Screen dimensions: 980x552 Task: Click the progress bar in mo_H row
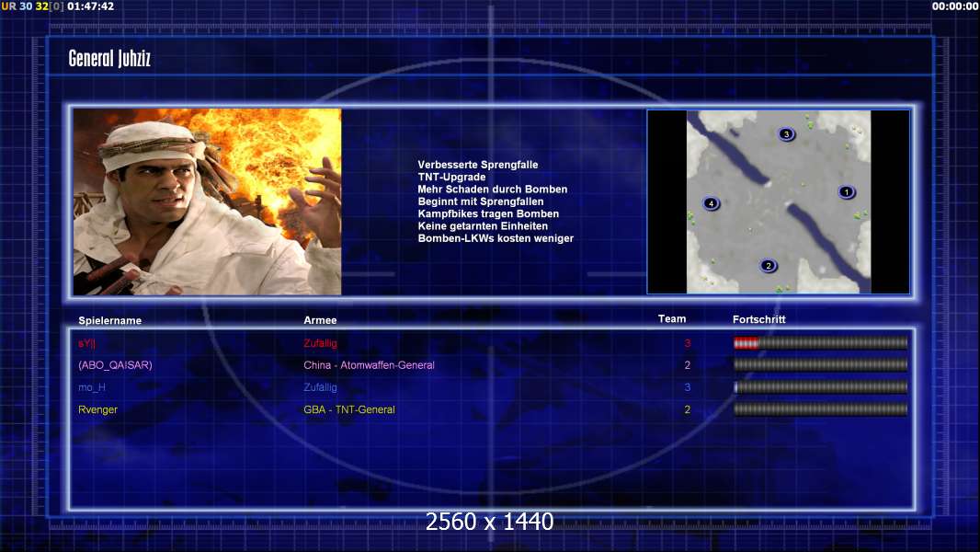(x=820, y=387)
